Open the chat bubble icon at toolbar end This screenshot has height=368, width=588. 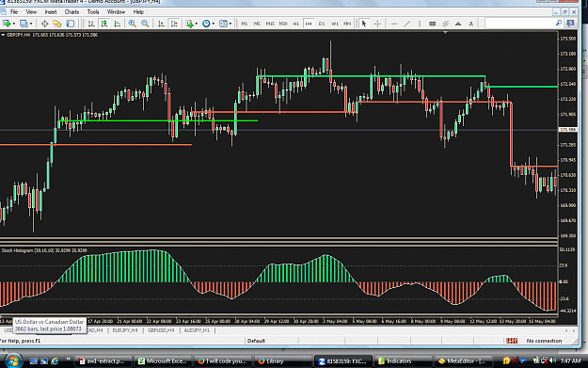(571, 24)
